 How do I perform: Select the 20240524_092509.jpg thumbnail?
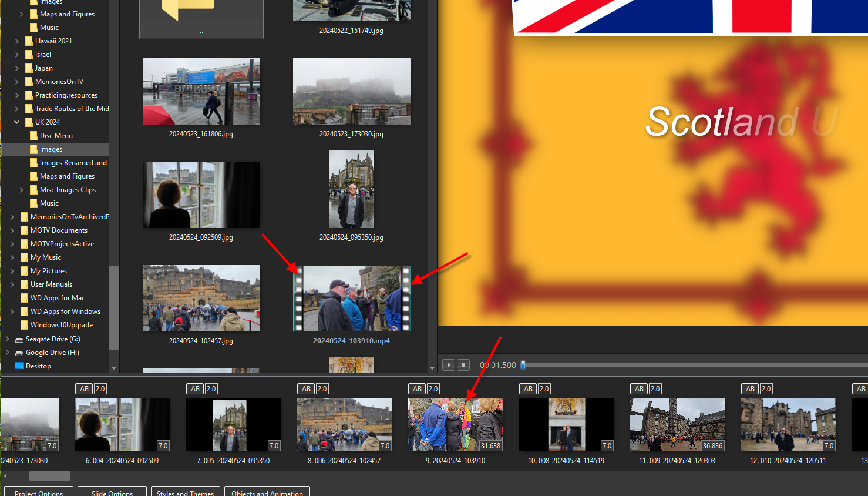pos(201,195)
